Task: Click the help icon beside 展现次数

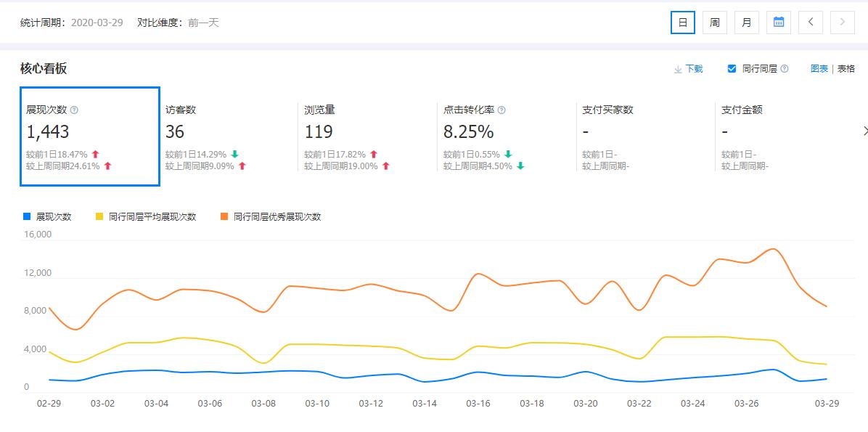Action: [74, 110]
